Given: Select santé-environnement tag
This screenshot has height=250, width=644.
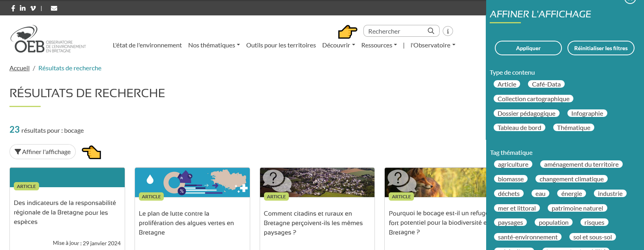Looking at the screenshot, I should 528,237.
